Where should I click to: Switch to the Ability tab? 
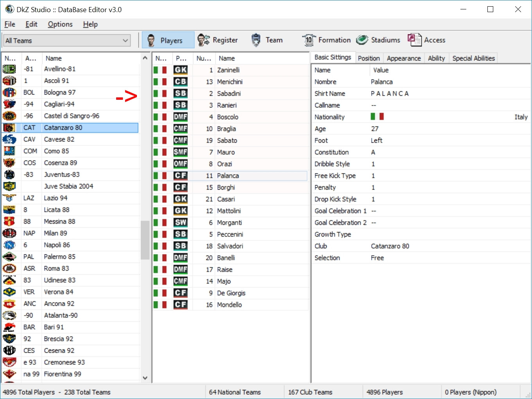click(x=437, y=58)
